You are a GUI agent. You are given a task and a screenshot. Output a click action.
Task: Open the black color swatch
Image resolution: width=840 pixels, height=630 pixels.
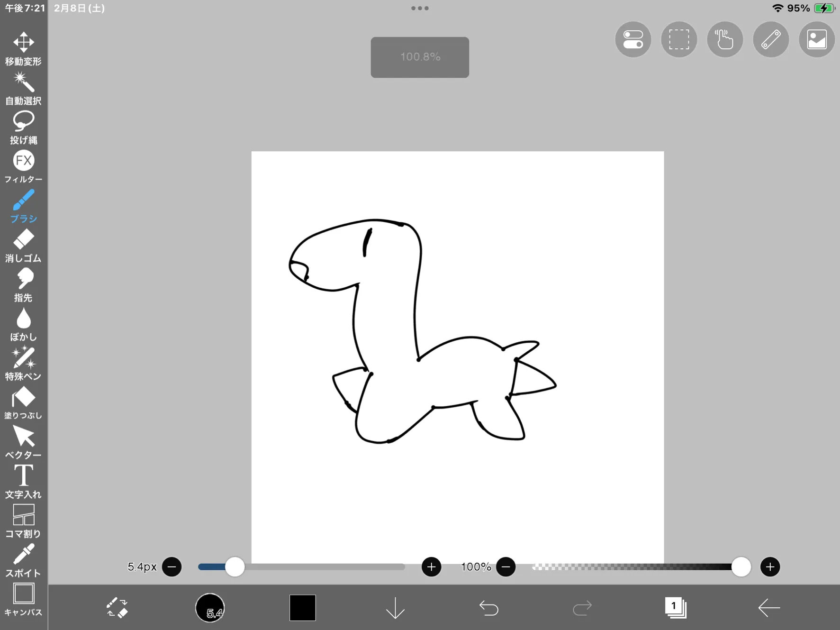[303, 608]
